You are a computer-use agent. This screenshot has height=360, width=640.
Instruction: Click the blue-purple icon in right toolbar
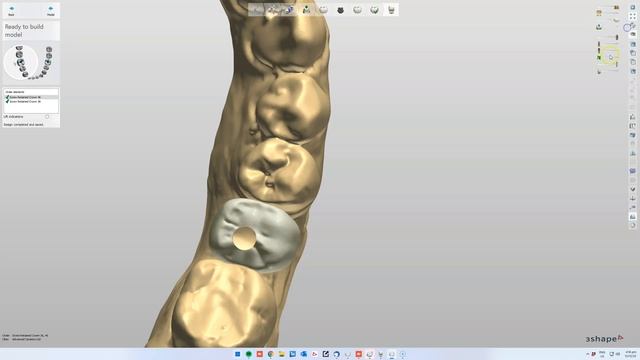[x=633, y=171]
